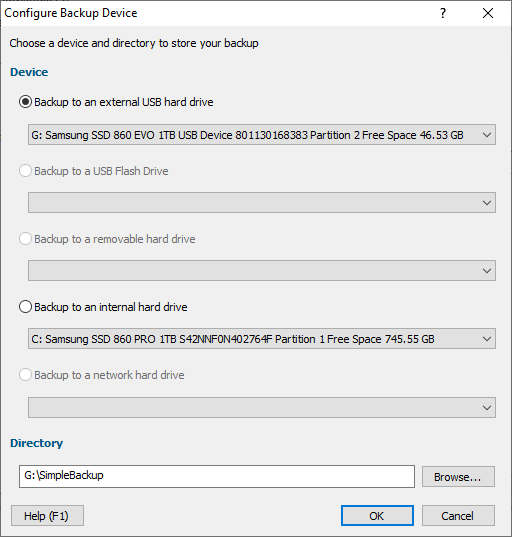Expand the empty USB Flash Drive combo box
512x537 pixels.
(x=262, y=202)
